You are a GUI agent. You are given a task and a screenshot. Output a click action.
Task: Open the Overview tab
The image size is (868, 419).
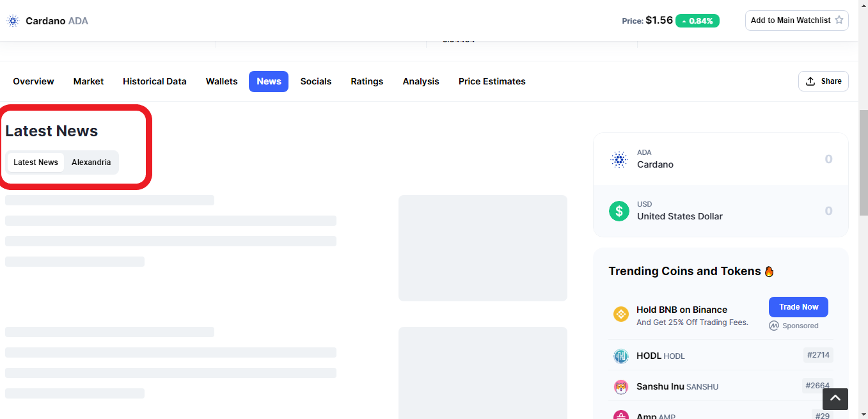pos(33,81)
